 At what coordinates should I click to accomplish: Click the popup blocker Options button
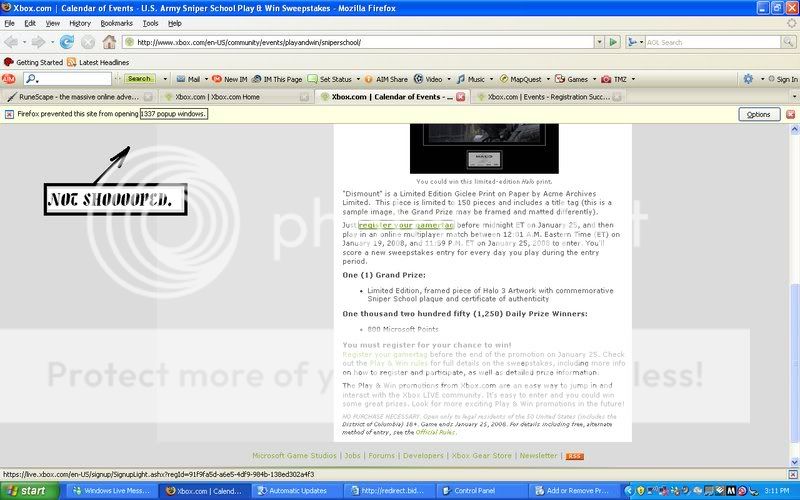coord(759,114)
